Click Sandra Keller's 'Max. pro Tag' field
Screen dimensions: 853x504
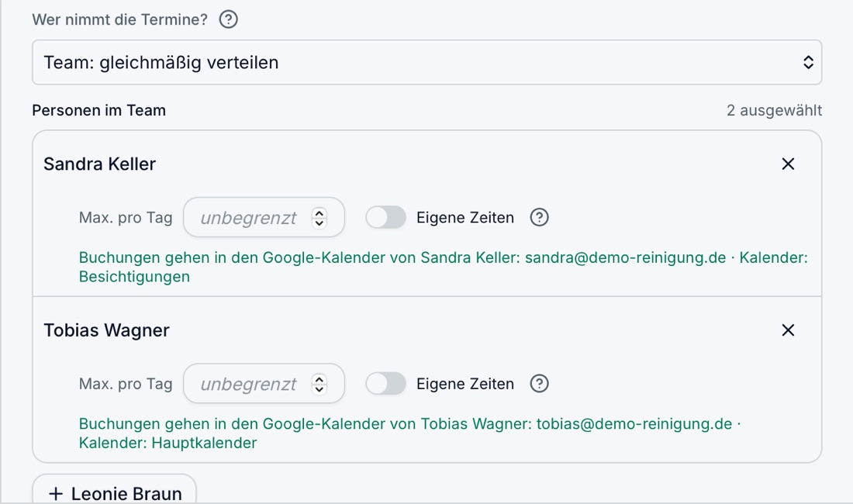point(264,217)
